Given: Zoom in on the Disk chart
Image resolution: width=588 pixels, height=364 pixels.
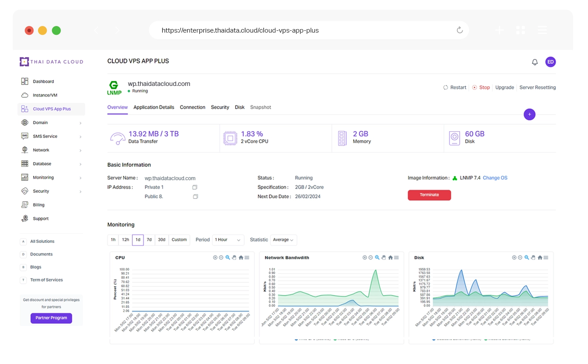Looking at the screenshot, I should (x=514, y=258).
